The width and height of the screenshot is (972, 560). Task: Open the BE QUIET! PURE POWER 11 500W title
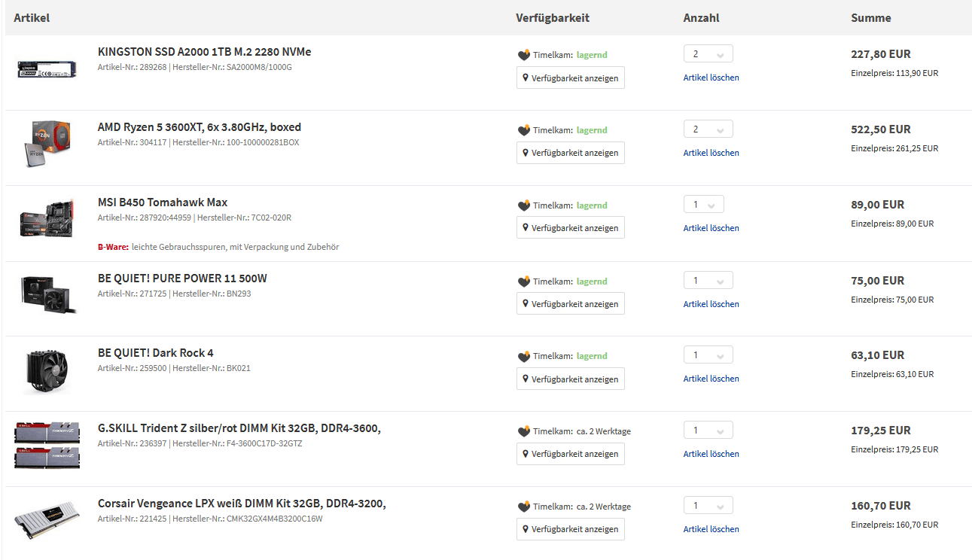click(x=182, y=278)
